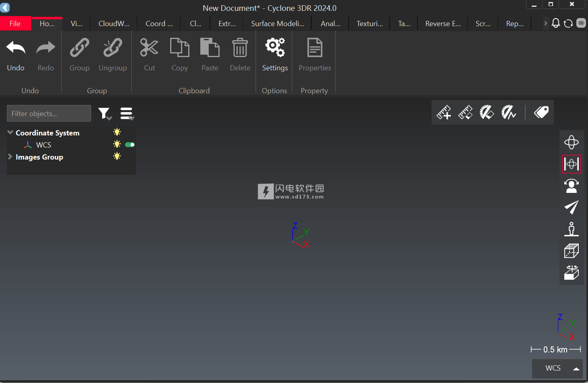Open the Ta... ribbon tab
The height and width of the screenshot is (383, 588).
pyautogui.click(x=404, y=24)
